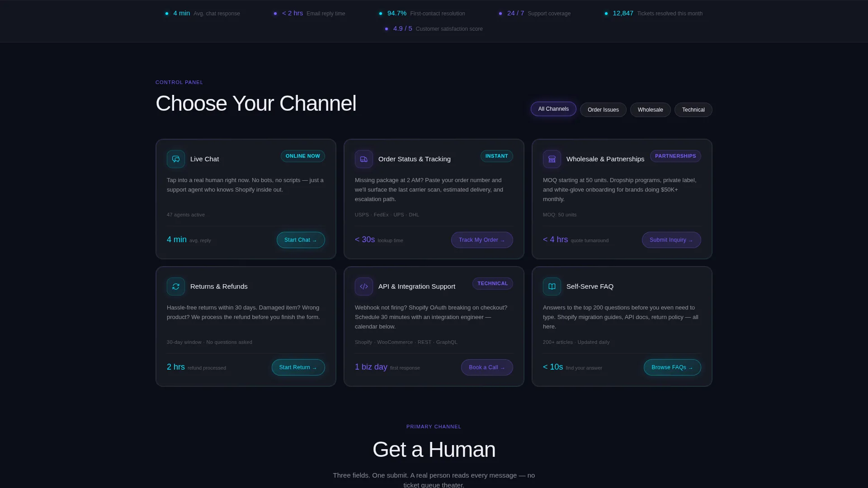Click the INSTANT badge
This screenshot has width=868, height=488.
[x=497, y=156]
